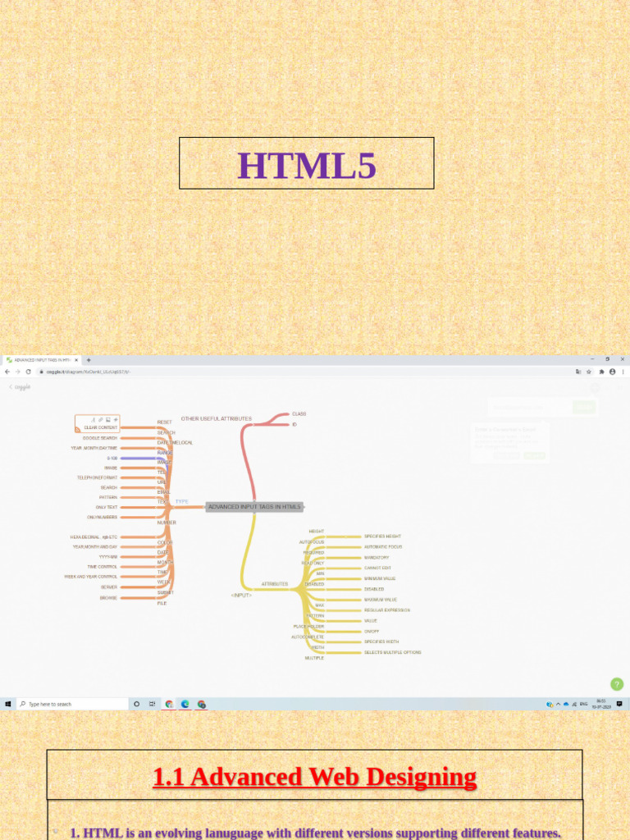
Task: Open the 1.1 Advanced Web Designing heading link
Action: [x=314, y=777]
